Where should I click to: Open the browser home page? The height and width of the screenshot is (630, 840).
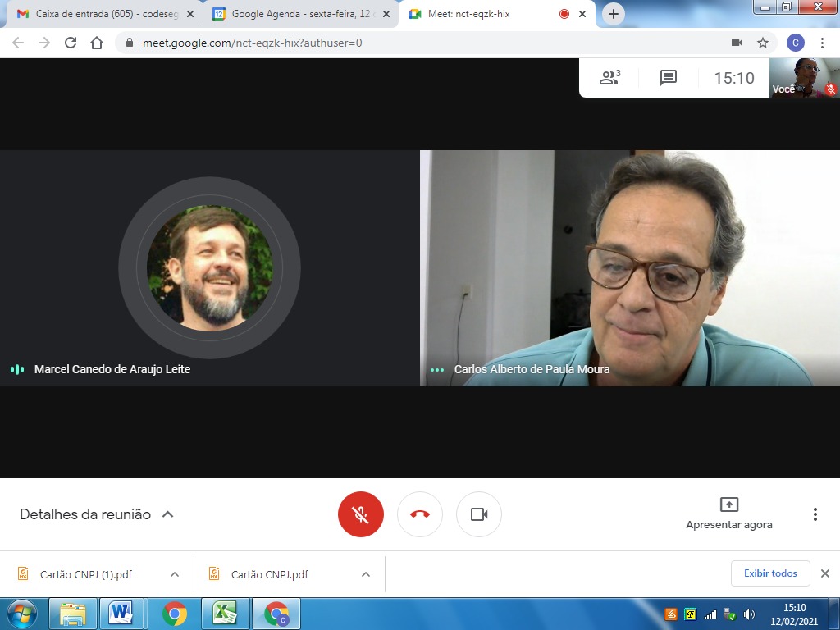pos(97,43)
